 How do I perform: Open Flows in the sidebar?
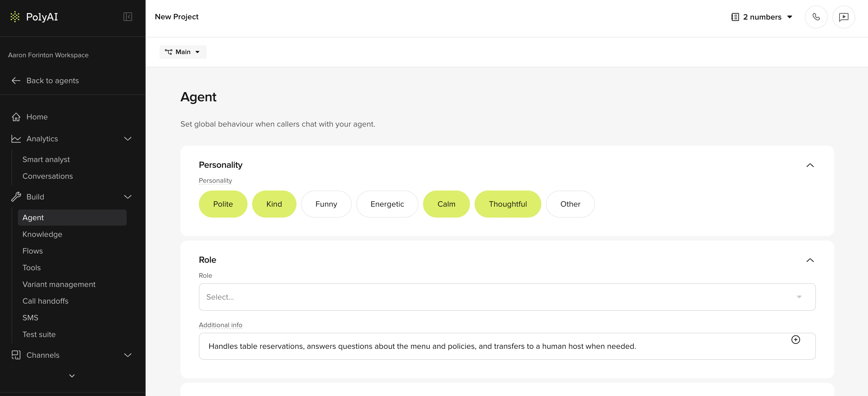33,251
